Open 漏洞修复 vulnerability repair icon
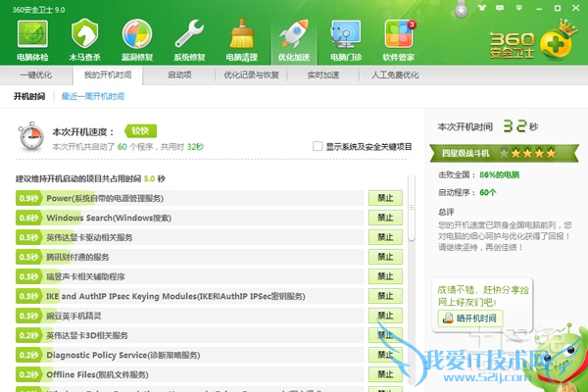Image resolution: width=588 pixels, height=392 pixels. coord(137,40)
